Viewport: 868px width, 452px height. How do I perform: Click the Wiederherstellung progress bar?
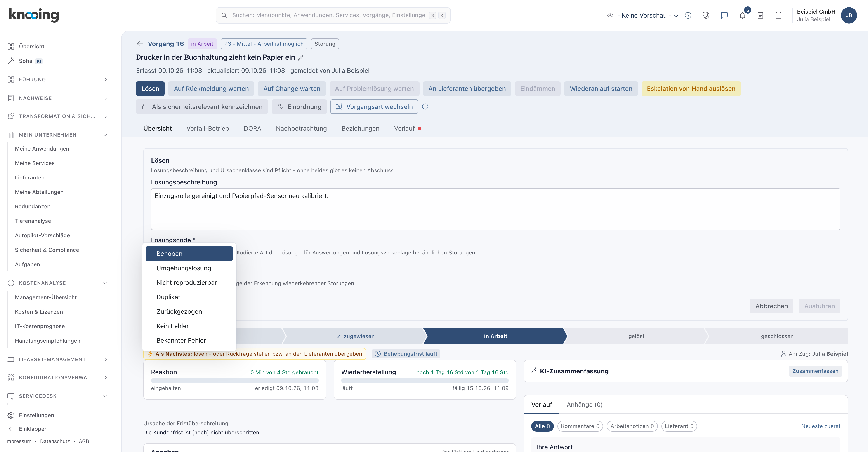coord(425,381)
